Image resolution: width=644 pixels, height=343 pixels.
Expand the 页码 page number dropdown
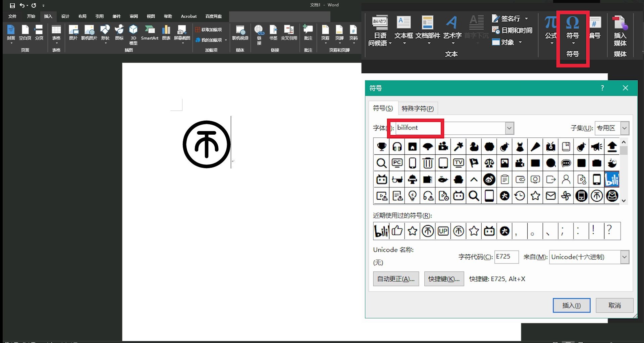click(354, 43)
